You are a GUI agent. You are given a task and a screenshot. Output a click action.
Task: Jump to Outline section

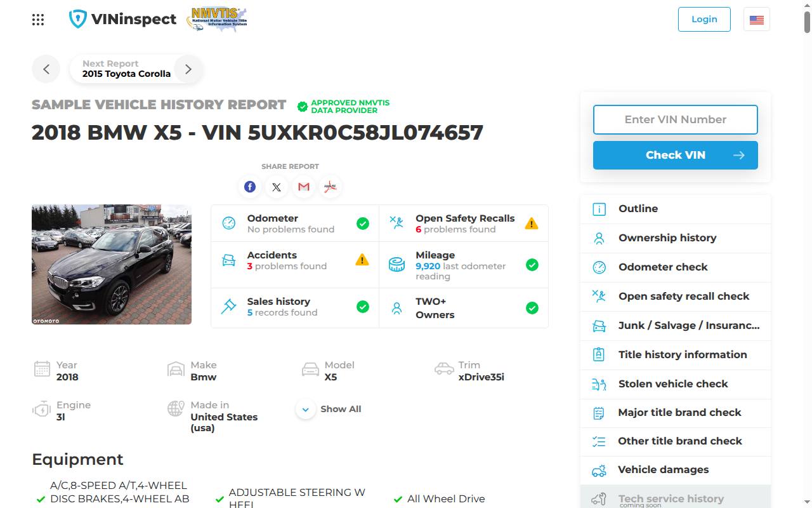point(676,209)
